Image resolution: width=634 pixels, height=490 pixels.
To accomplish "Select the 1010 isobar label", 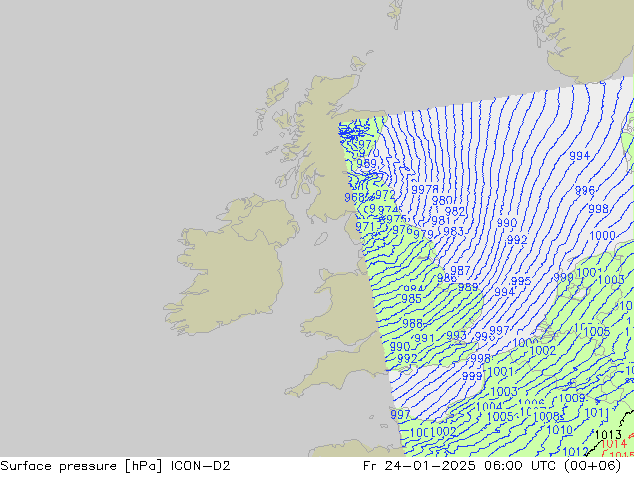I will pyautogui.click(x=560, y=430).
